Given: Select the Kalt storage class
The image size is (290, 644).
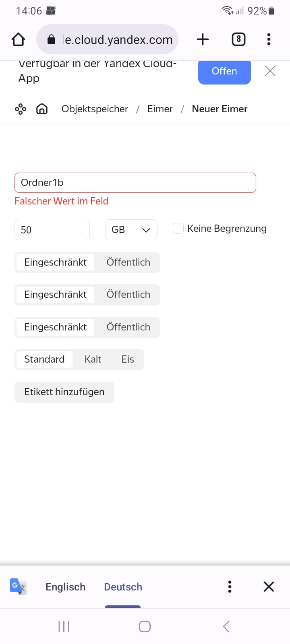Looking at the screenshot, I should (93, 359).
